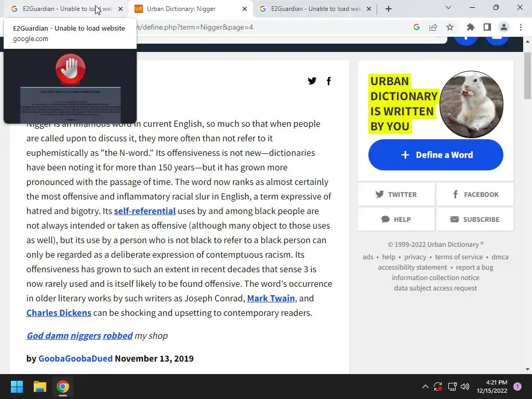Switch to the third E2Guardian tab
Viewport: 532px width, 399px height.
click(314, 9)
